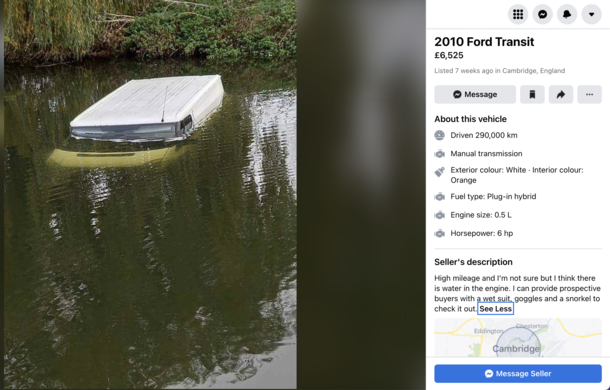This screenshot has height=390, width=610.
Task: Click the blue Message Seller button
Action: tap(518, 374)
